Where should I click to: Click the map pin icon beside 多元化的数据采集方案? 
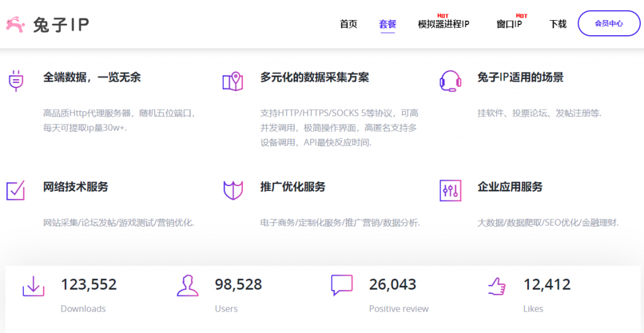[233, 81]
